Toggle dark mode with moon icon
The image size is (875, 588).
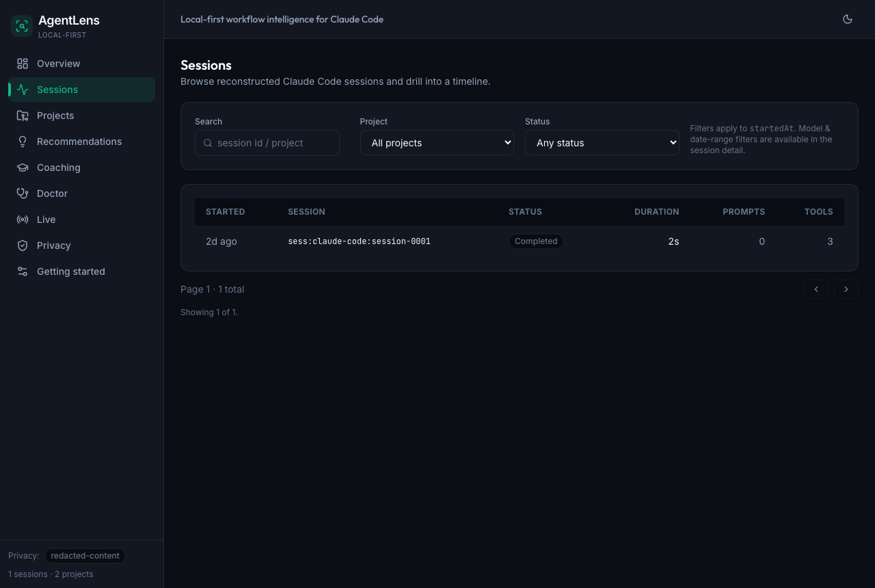[848, 19]
